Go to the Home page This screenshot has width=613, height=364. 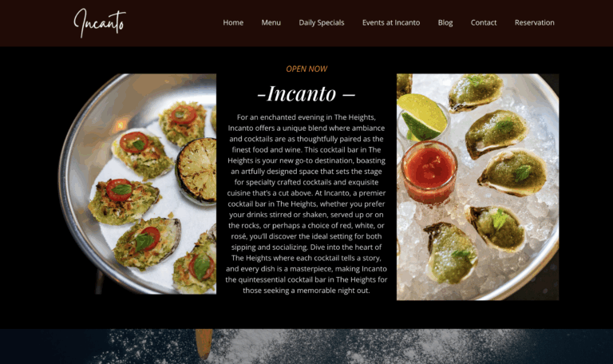click(x=233, y=22)
